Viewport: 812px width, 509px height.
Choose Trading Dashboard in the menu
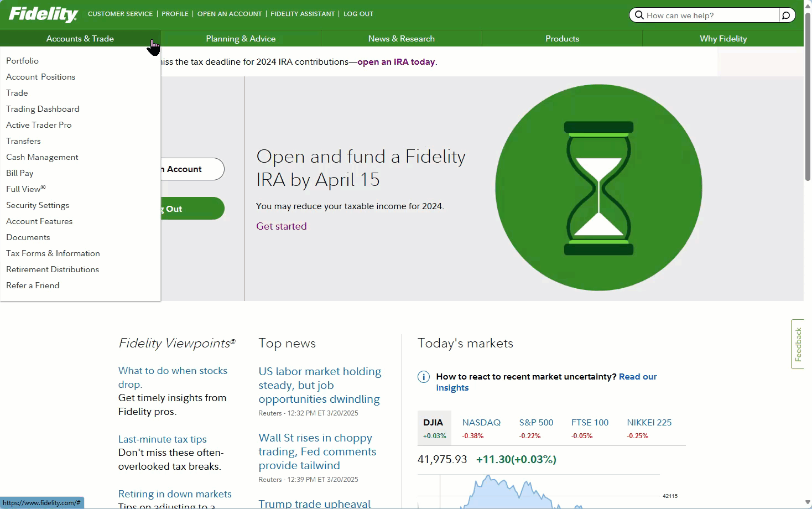pyautogui.click(x=43, y=109)
